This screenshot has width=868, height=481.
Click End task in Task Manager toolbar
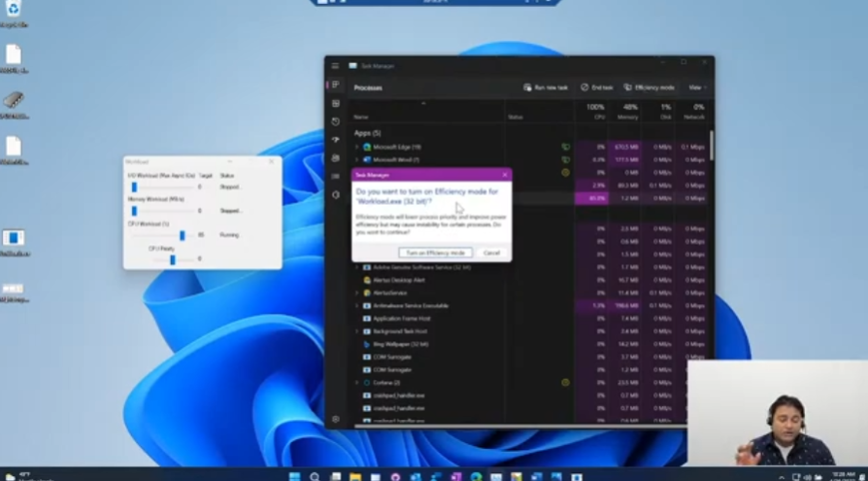coord(597,87)
